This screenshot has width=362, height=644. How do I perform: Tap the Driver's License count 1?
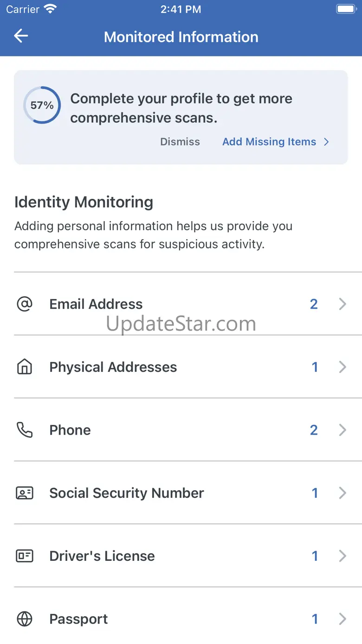[315, 556]
